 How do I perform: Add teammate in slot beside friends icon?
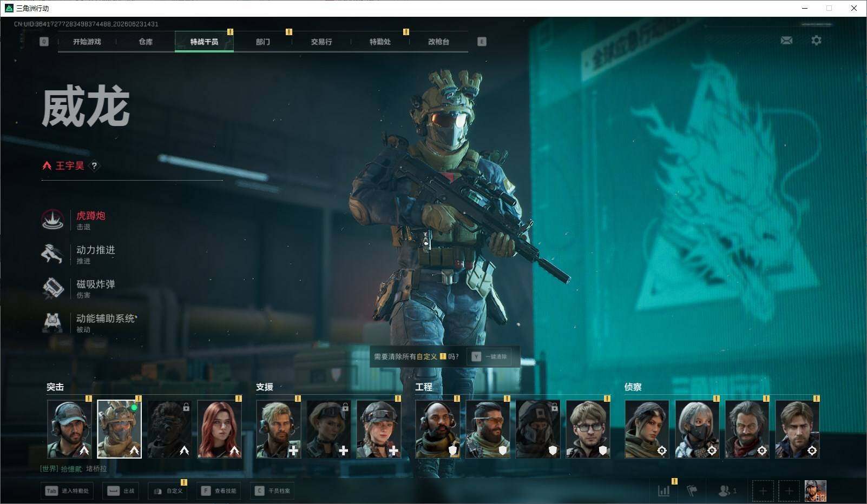point(763,491)
